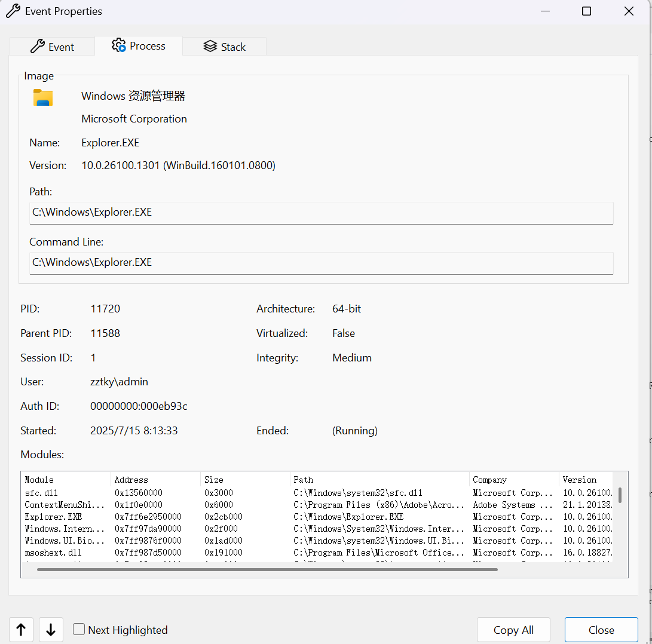
Task: Sort modules by Version column header
Action: click(586, 480)
